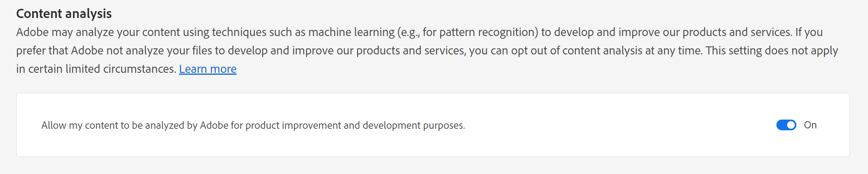Click the words 'machine learning' in the description
Viewport: 868px width, 174px height.
pyautogui.click(x=351, y=32)
